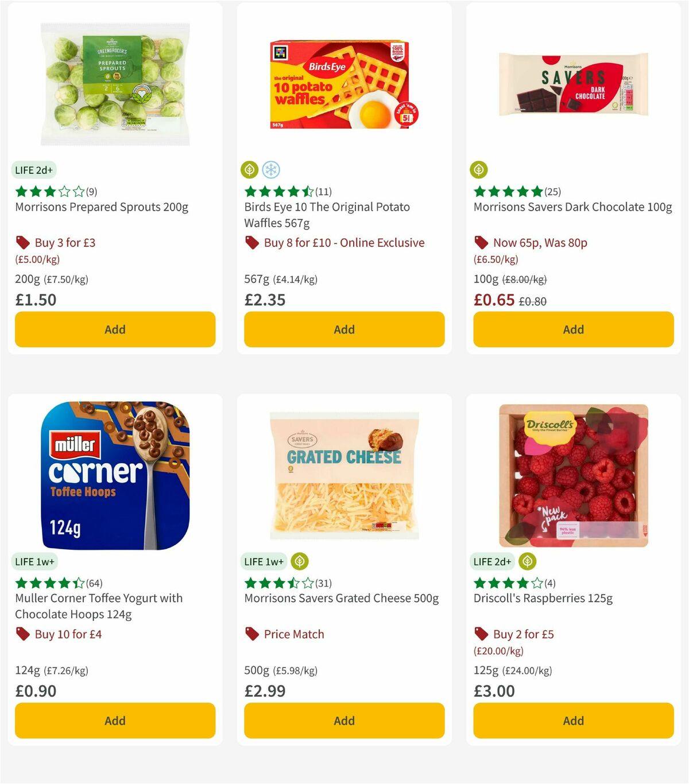The height and width of the screenshot is (784, 689).
Task: Add Savers Dark Chocolate to the basket
Action: tap(573, 329)
